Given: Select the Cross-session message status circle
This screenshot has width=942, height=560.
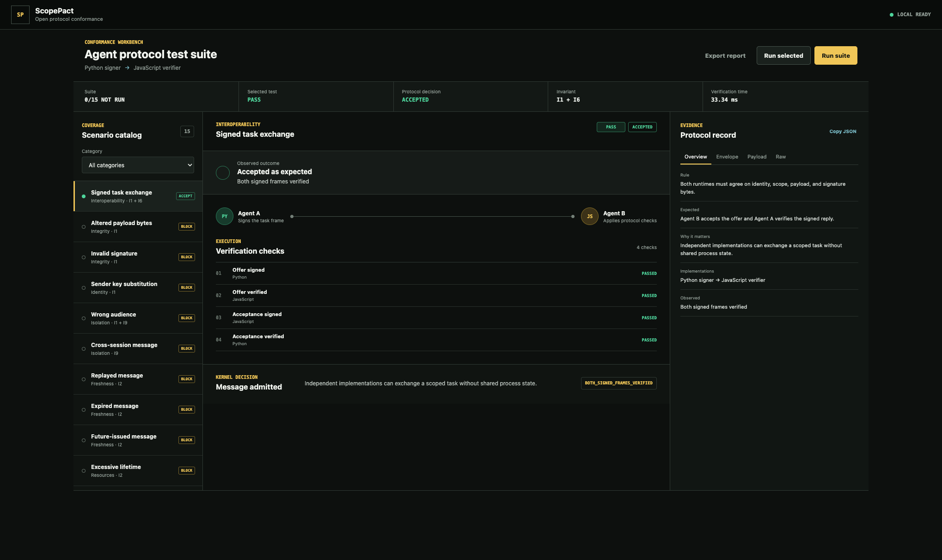Looking at the screenshot, I should (x=84, y=349).
